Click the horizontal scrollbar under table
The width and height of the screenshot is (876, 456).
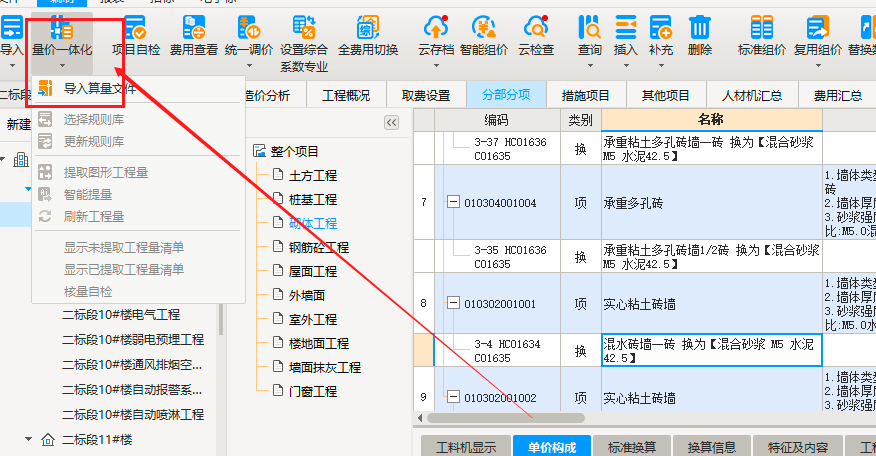[506, 418]
